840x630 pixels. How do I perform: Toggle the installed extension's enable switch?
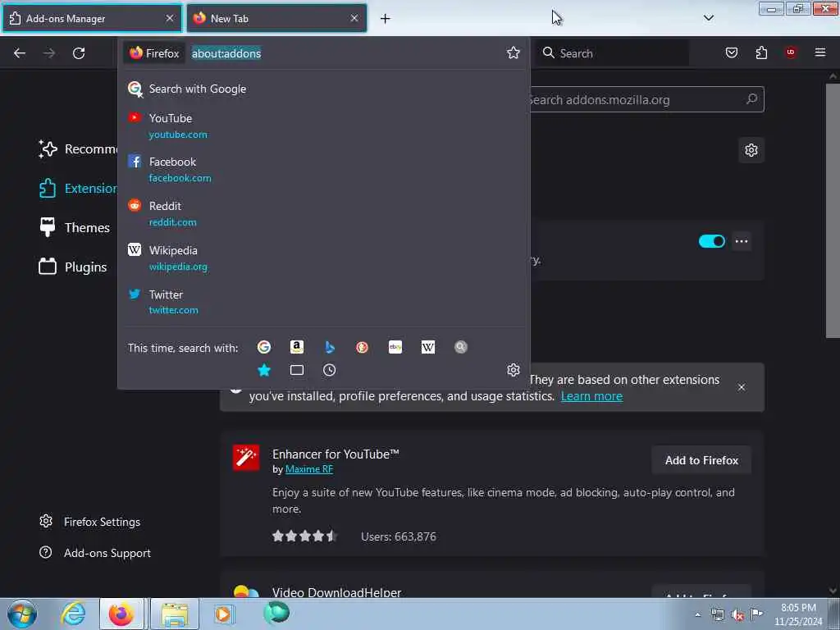(x=711, y=242)
